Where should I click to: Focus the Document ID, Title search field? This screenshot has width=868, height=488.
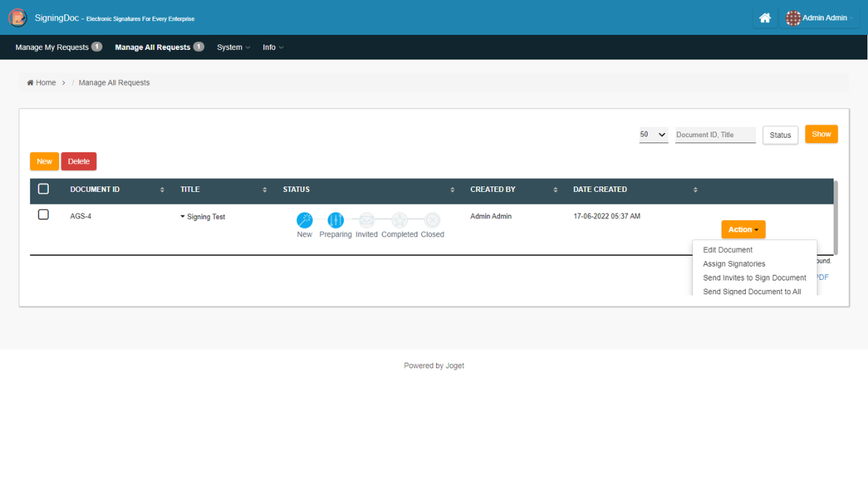pos(715,135)
